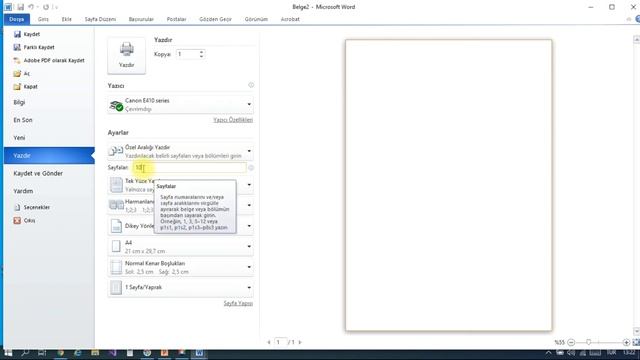The image size is (640, 360).
Task: Click the Help question icon near ribbon
Action: [638, 19]
